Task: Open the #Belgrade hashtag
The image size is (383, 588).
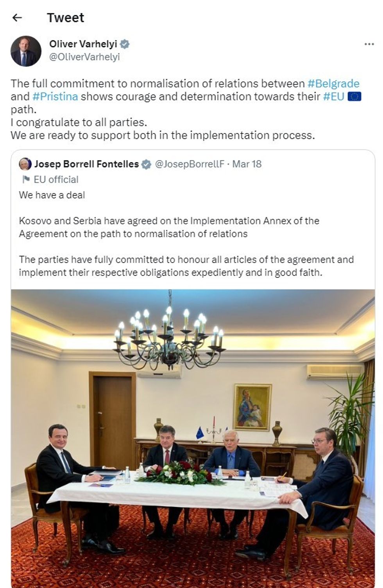Action: tap(333, 83)
